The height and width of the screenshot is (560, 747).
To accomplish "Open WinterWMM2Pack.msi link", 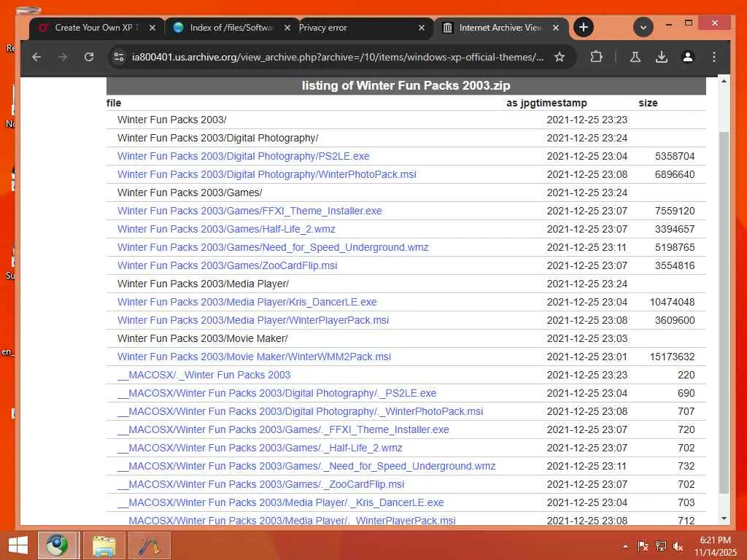I will pyautogui.click(x=254, y=357).
